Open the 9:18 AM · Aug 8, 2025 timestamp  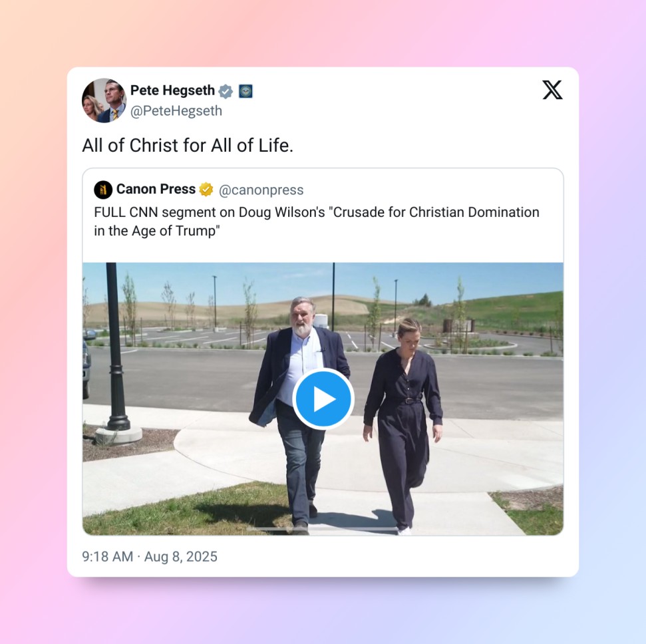150,557
